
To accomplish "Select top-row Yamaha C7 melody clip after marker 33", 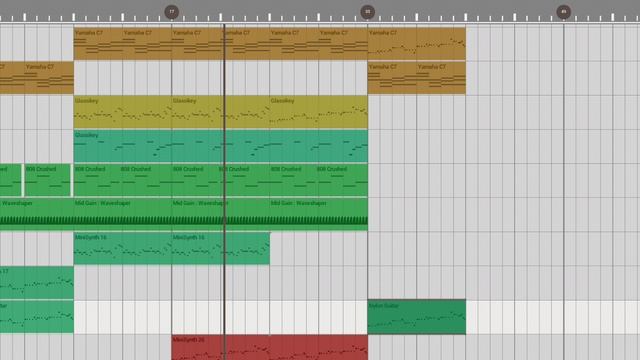I will [x=417, y=44].
